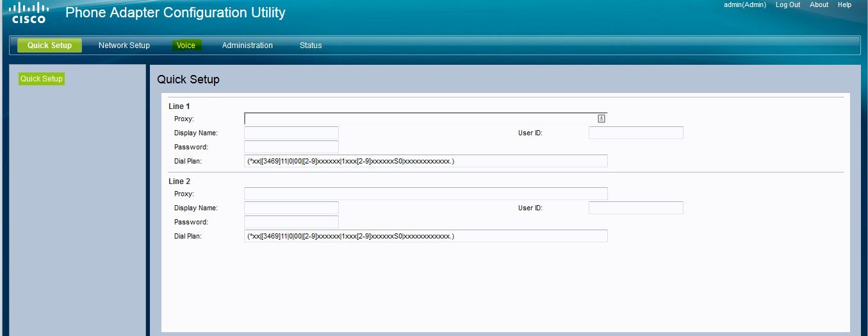The height and width of the screenshot is (336, 868).
Task: Click the Line 2 Password field
Action: coord(291,222)
